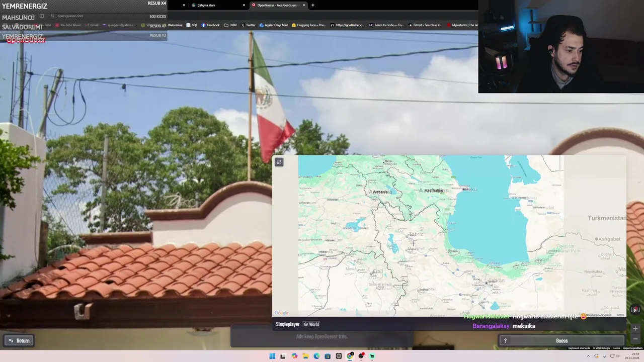Open the Myinstants bookmark
This screenshot has height=362, width=644.
[462, 25]
